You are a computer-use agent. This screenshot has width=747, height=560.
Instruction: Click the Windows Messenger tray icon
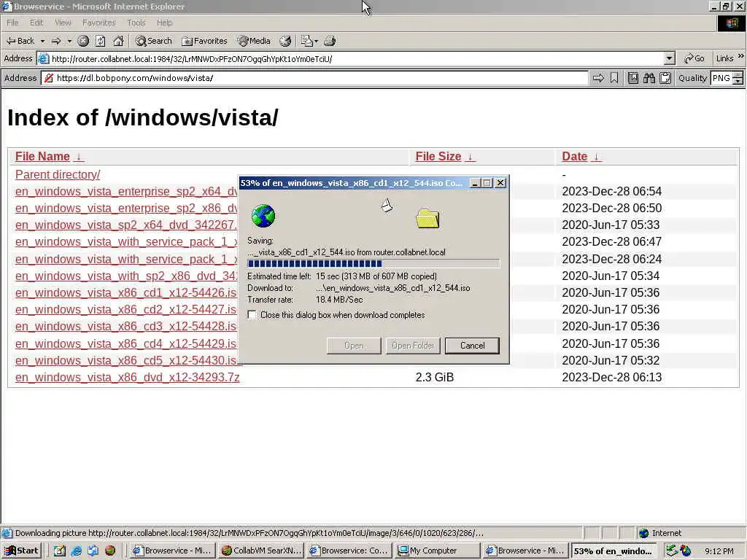[x=686, y=551]
